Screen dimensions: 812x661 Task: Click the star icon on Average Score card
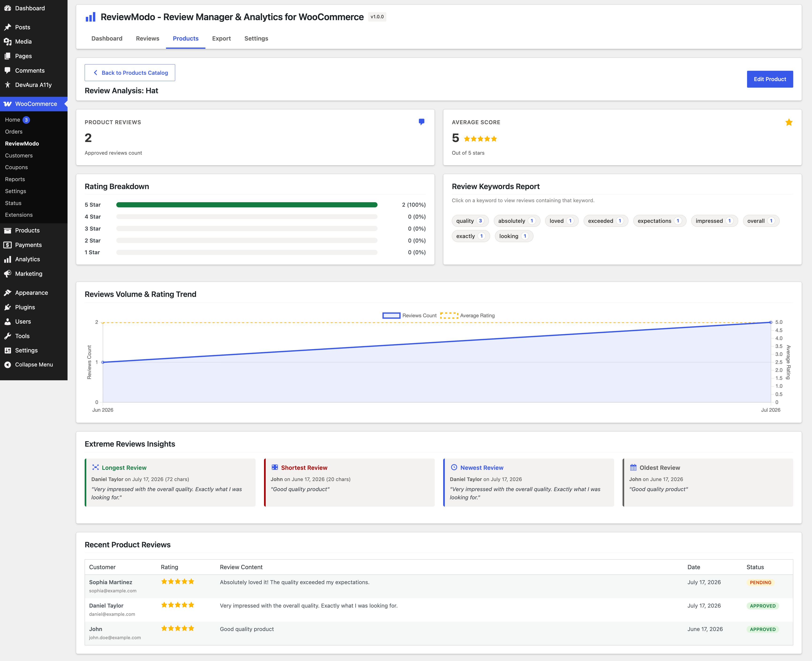click(789, 122)
